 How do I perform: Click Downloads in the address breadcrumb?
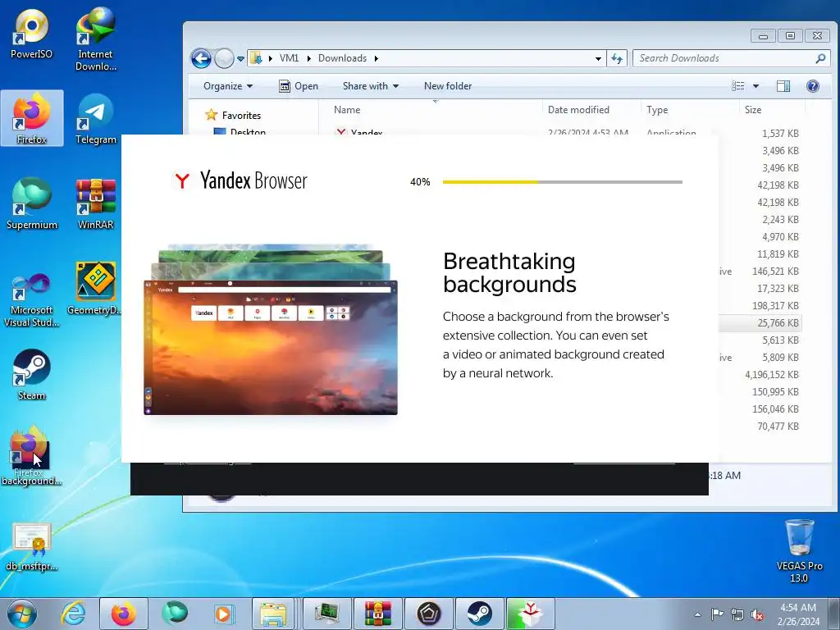tap(342, 58)
